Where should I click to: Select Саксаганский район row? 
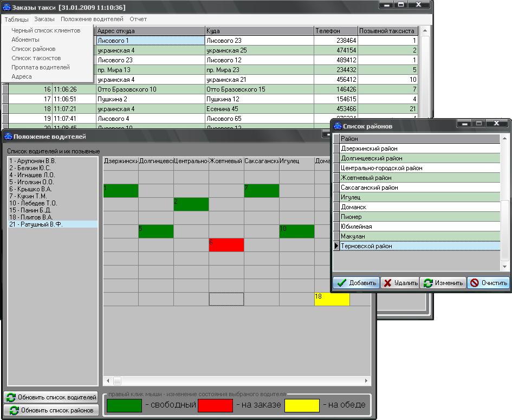click(x=420, y=188)
